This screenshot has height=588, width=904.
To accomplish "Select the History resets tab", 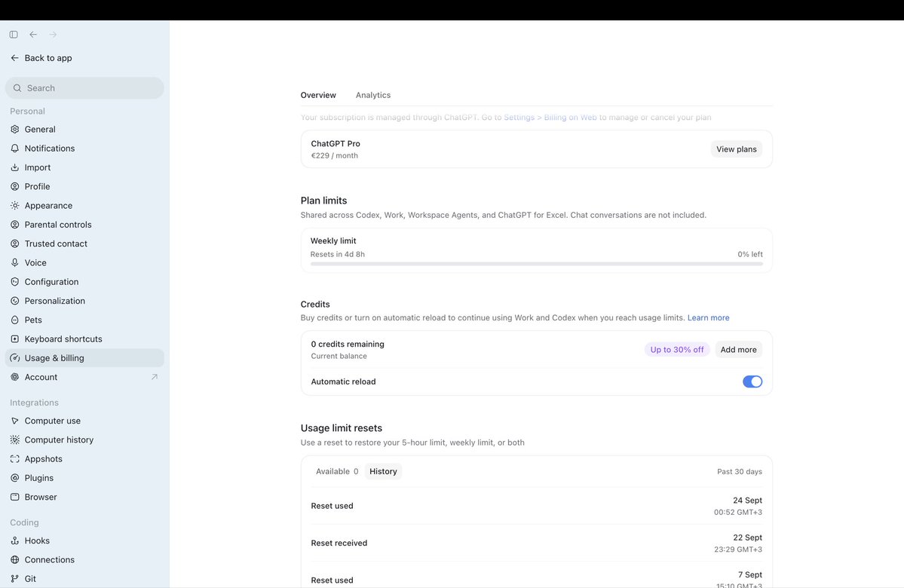I will pos(384,472).
